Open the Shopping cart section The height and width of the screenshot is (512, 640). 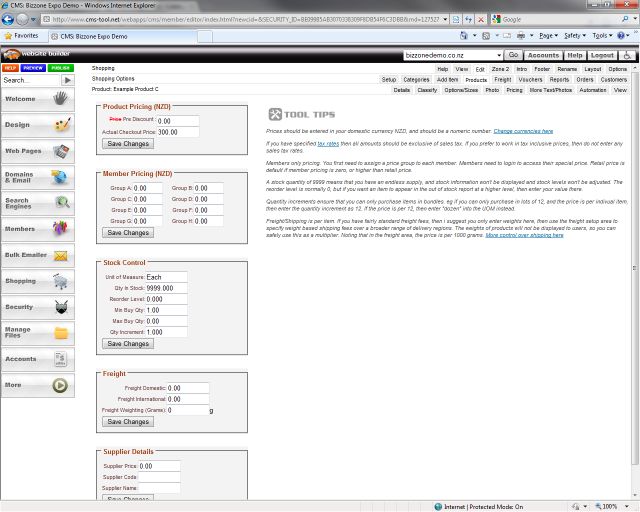pyautogui.click(x=37, y=281)
